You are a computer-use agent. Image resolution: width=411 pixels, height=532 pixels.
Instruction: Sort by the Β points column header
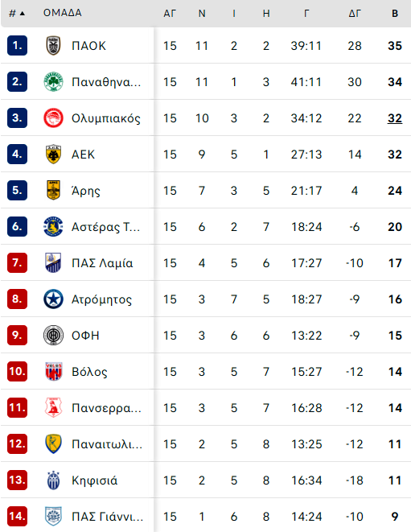coord(395,13)
